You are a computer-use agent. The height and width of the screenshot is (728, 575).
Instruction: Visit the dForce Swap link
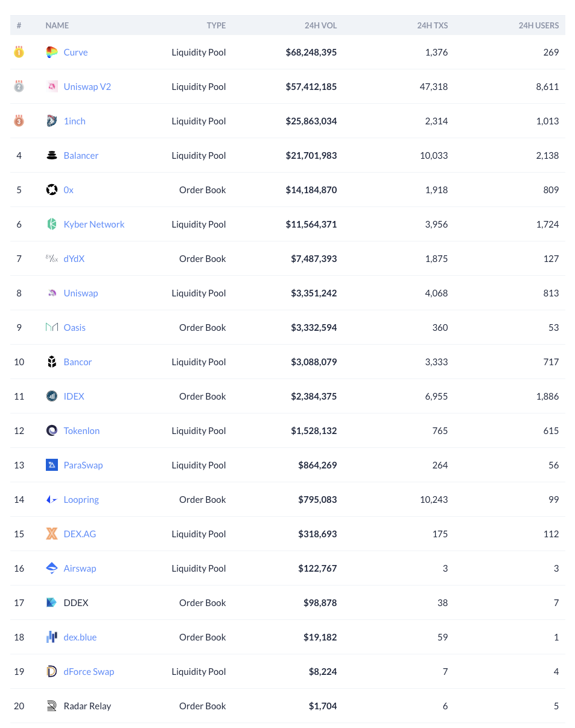pyautogui.click(x=89, y=672)
